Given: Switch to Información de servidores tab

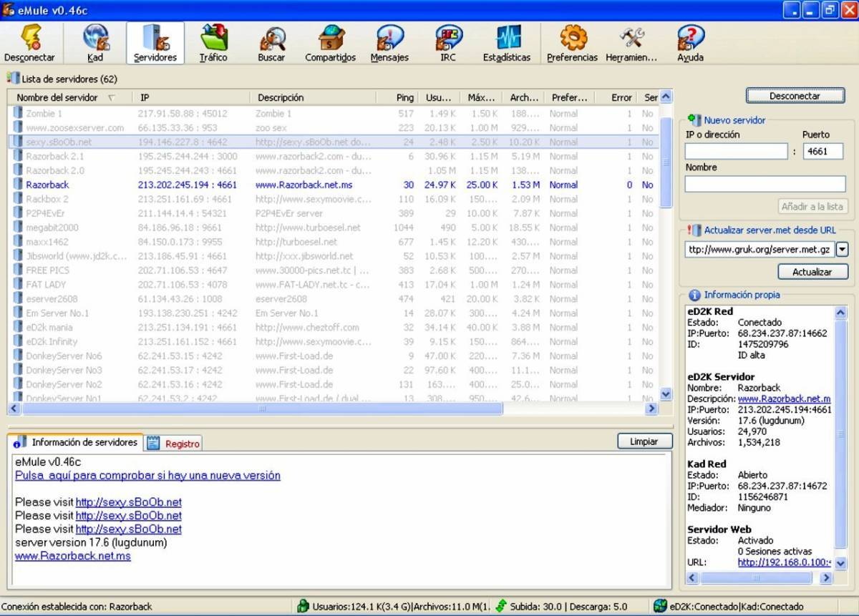Looking at the screenshot, I should tap(76, 443).
